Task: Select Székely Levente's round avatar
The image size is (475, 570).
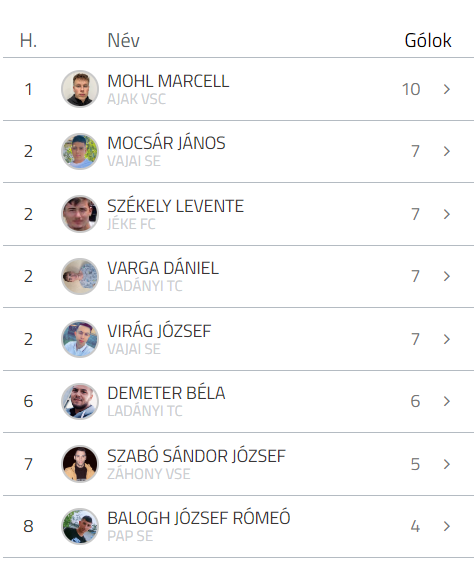Action: pyautogui.click(x=80, y=214)
